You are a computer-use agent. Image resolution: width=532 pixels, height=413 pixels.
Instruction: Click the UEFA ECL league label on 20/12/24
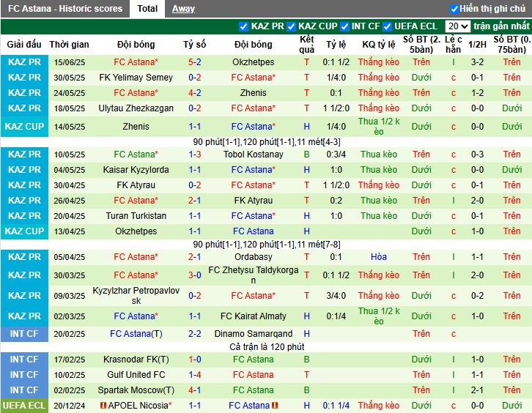(x=24, y=406)
